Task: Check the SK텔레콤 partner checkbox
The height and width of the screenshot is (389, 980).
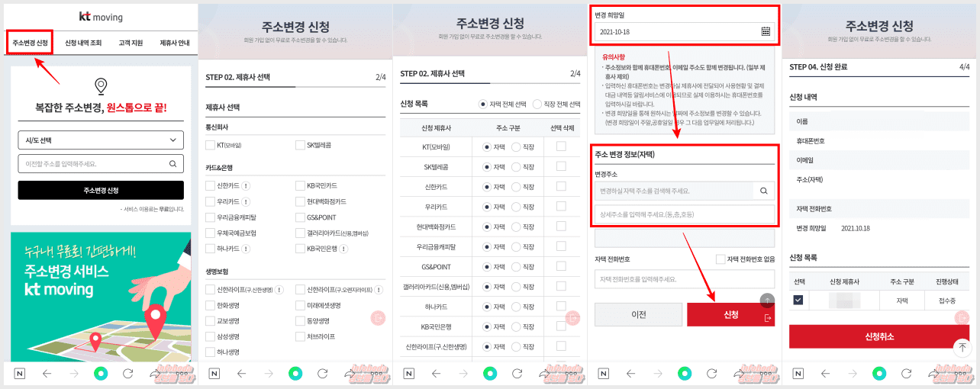Action: [x=300, y=145]
